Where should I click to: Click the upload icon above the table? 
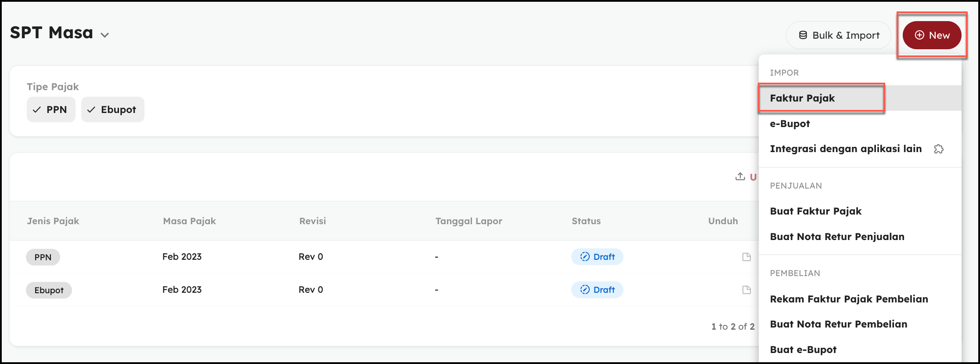coord(740,177)
